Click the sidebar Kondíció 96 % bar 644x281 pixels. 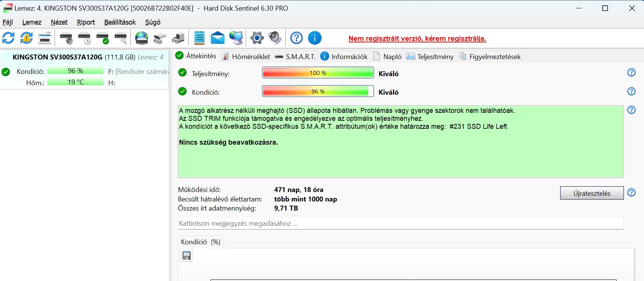click(x=75, y=71)
